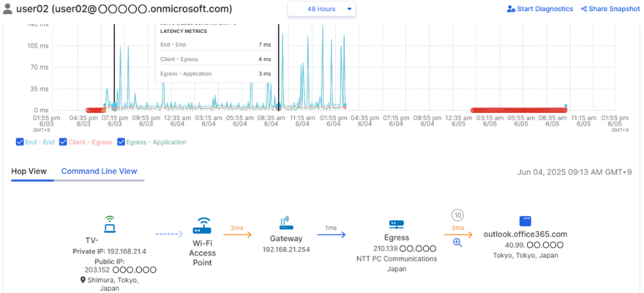Click the Share Snapshot link
The width and height of the screenshot is (644, 293).
(x=614, y=9)
